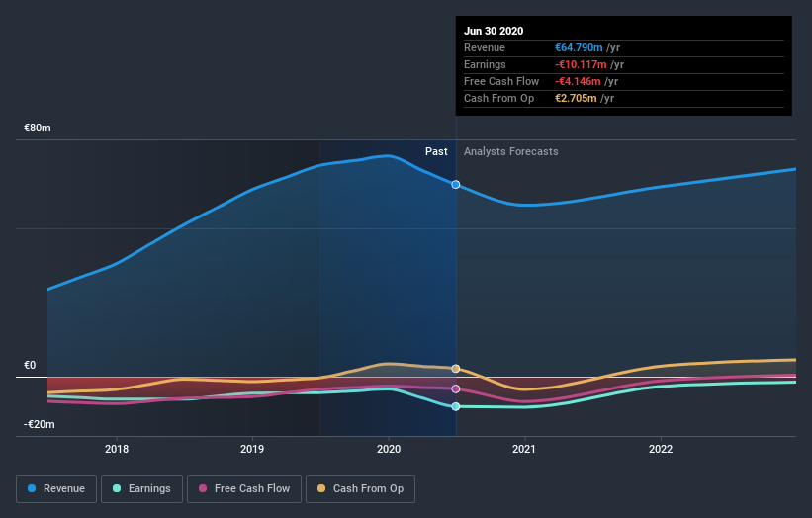Toggle the Revenue legend button

56,489
